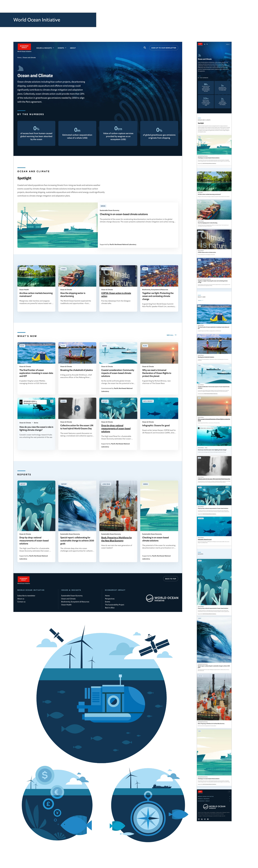Click search icon in mobile header

click(207, 44)
